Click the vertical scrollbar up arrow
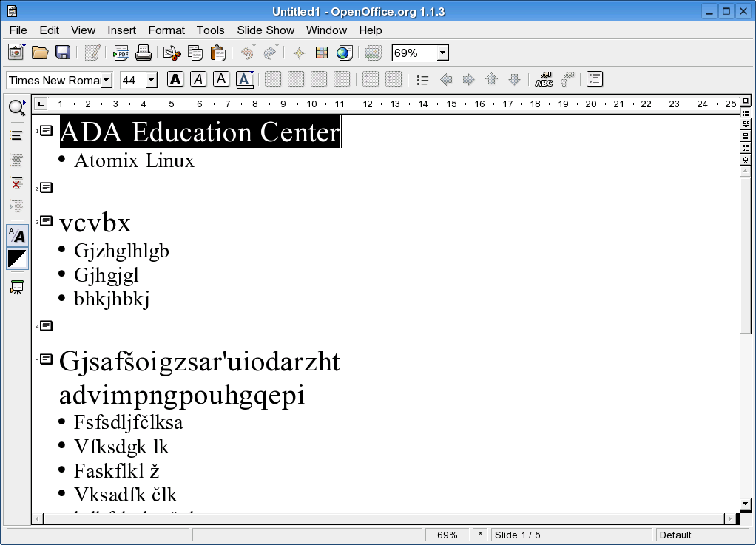The image size is (756, 545). (x=746, y=171)
